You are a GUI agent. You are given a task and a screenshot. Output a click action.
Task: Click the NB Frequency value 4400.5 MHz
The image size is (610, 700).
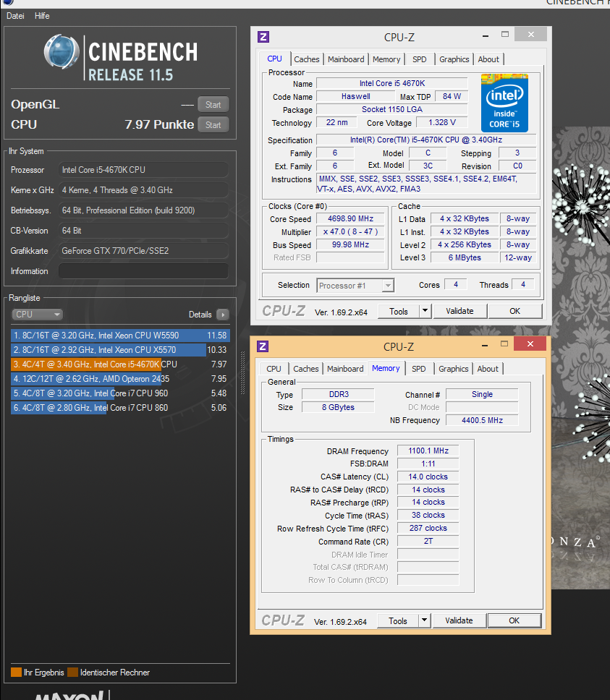click(x=483, y=421)
